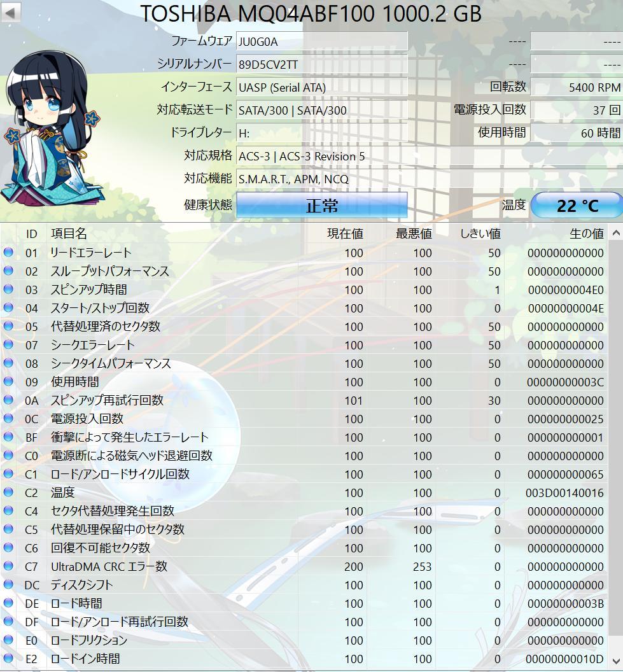
Task: Select worst value 253 for UltraDMA CRC
Action: click(423, 566)
